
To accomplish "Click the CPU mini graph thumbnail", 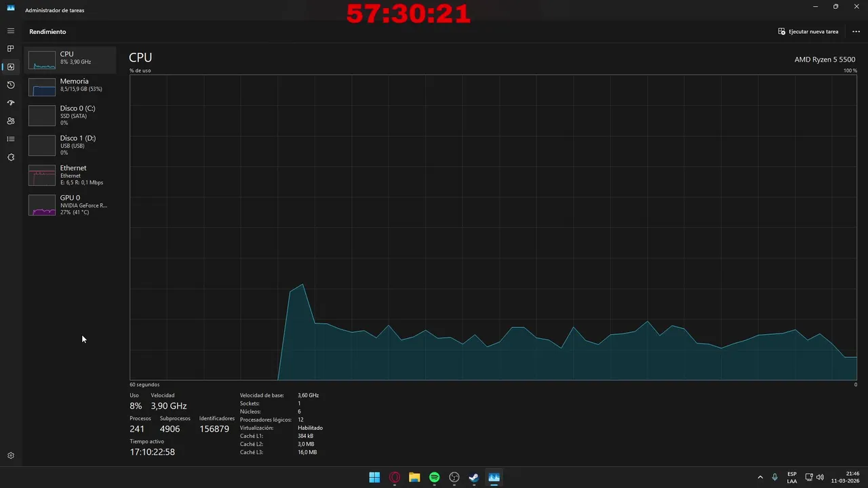I will 42,60.
